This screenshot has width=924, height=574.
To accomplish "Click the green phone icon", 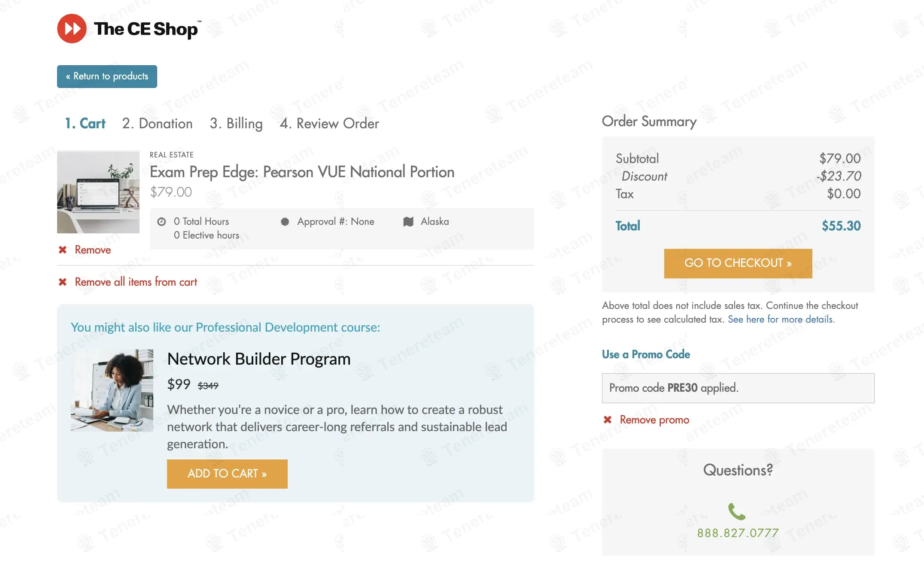I will (x=737, y=511).
